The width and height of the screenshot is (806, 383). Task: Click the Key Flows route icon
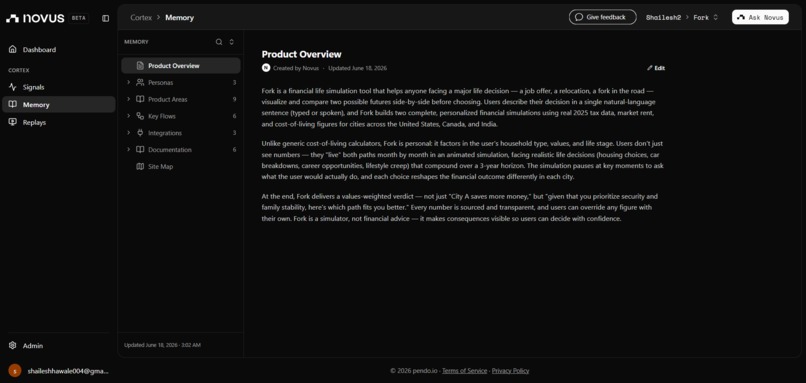(x=140, y=116)
